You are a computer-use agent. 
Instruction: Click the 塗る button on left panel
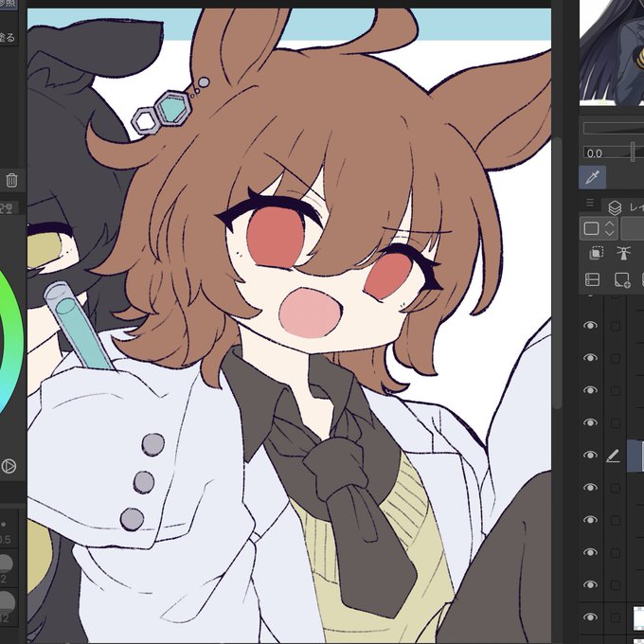(8, 37)
